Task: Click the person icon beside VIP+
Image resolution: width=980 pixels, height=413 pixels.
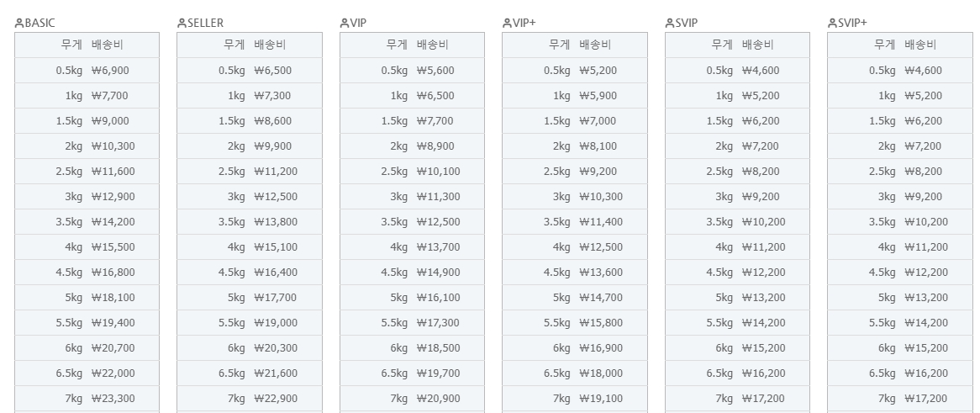Action: coord(507,24)
